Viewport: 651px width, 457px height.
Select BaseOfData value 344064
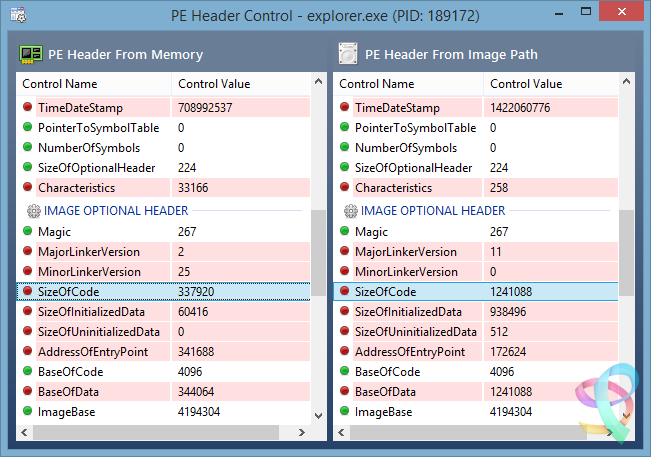196,392
